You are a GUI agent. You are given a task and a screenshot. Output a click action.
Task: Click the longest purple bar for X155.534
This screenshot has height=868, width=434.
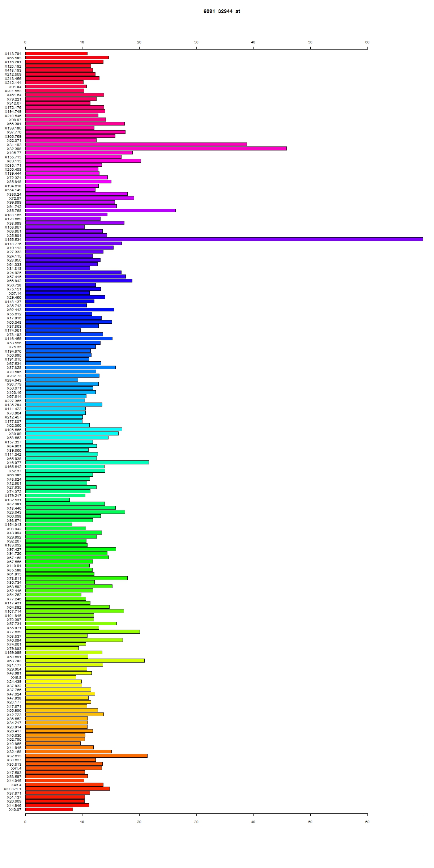pyautogui.click(x=224, y=239)
